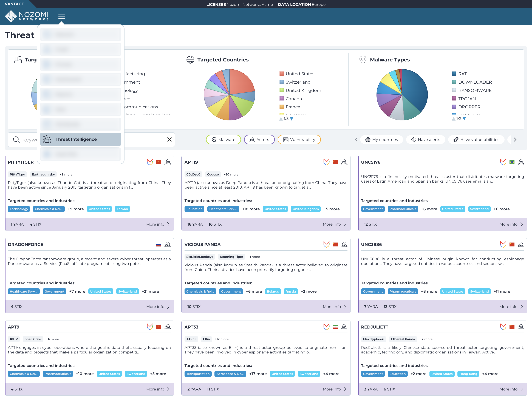Image resolution: width=532 pixels, height=402 pixels.
Task: Click the actor icon on DRAGONFORCE card
Action: coord(168,245)
